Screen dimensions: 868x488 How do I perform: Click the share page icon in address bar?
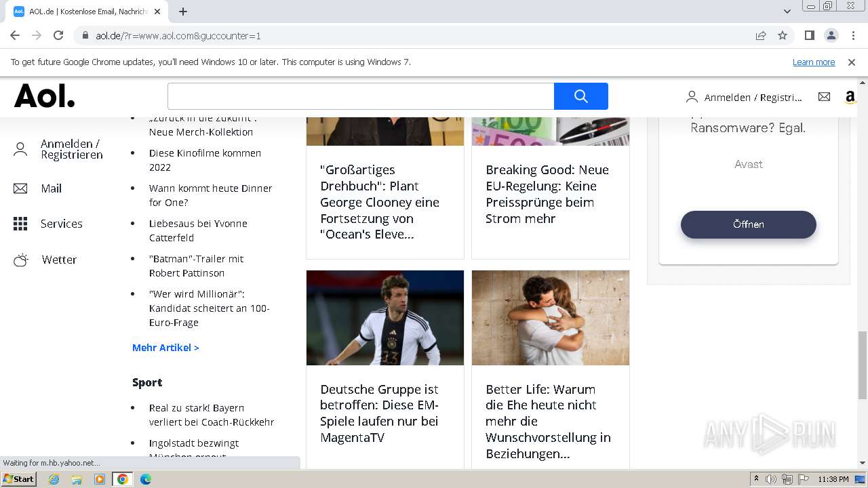(761, 35)
